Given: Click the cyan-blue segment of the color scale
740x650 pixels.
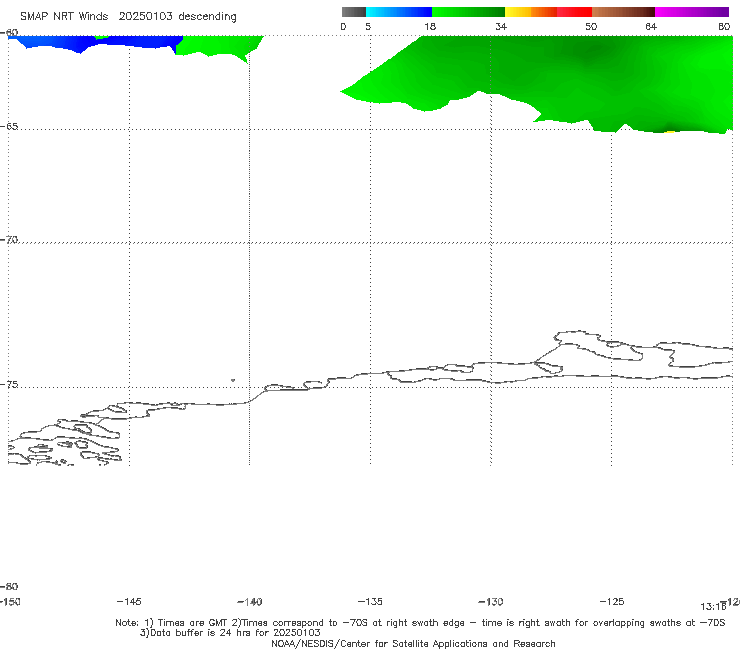Looking at the screenshot, I should coord(399,12).
